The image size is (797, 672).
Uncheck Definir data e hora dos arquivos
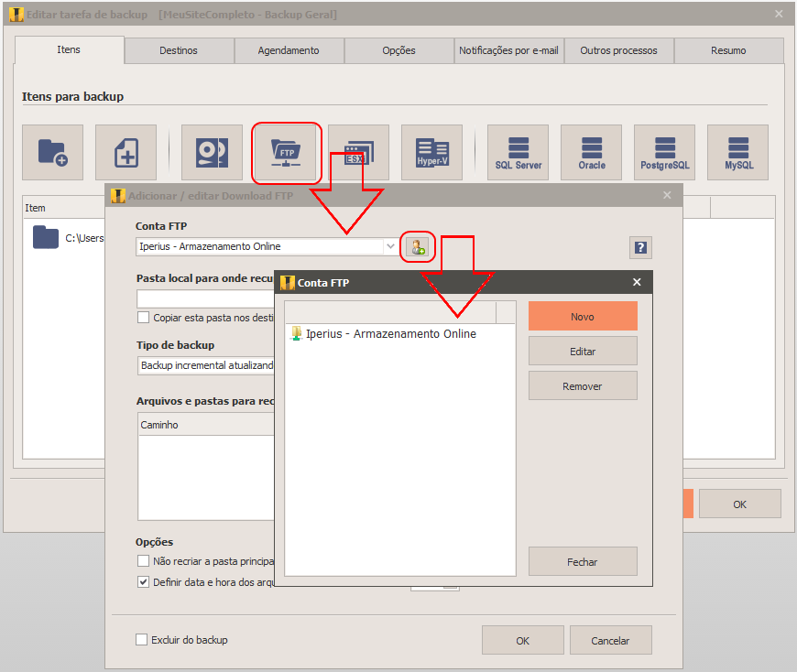(x=143, y=582)
